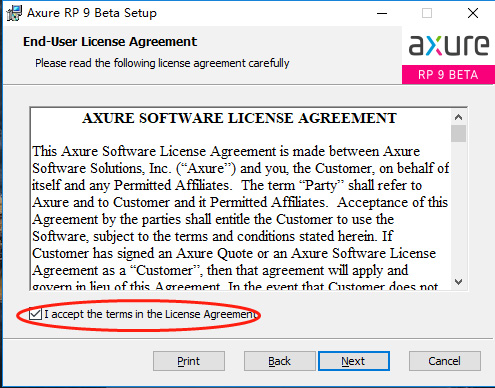Image resolution: width=495 pixels, height=388 pixels.
Task: Print the license agreement
Action: 189,361
